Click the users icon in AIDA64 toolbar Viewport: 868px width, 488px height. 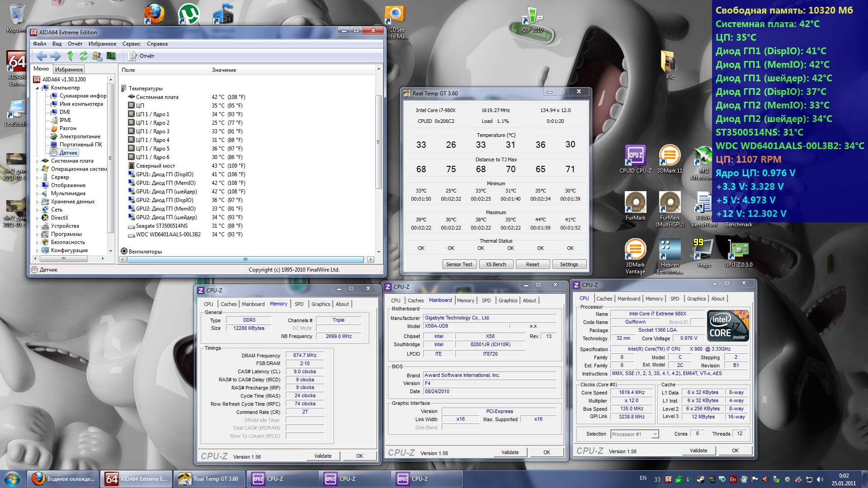[x=97, y=56]
